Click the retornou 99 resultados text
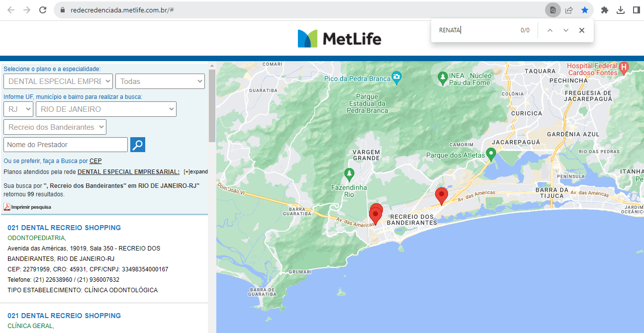This screenshot has height=333, width=644. [34, 194]
